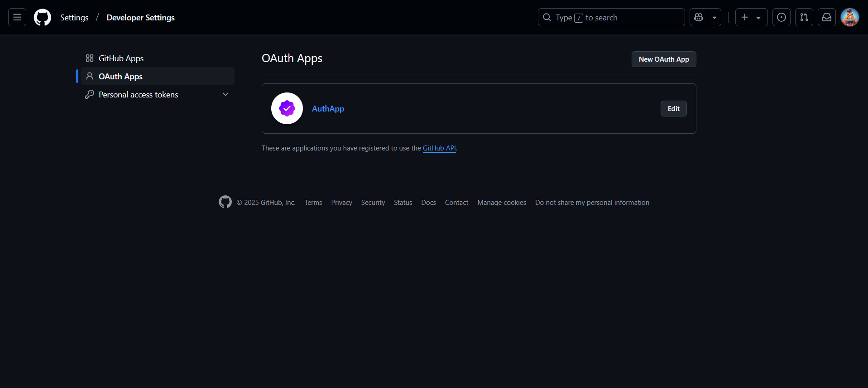The height and width of the screenshot is (388, 868).
Task: Open the hamburger navigation menu
Action: [x=17, y=17]
